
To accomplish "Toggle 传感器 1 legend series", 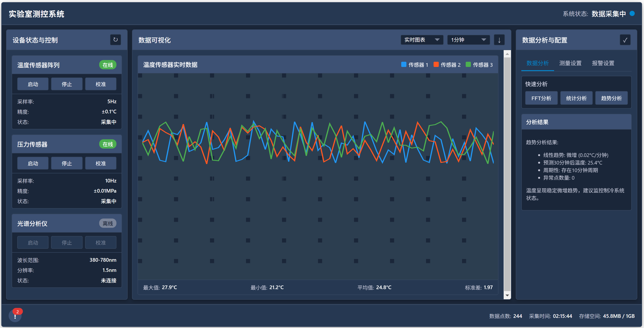I will click(x=415, y=65).
